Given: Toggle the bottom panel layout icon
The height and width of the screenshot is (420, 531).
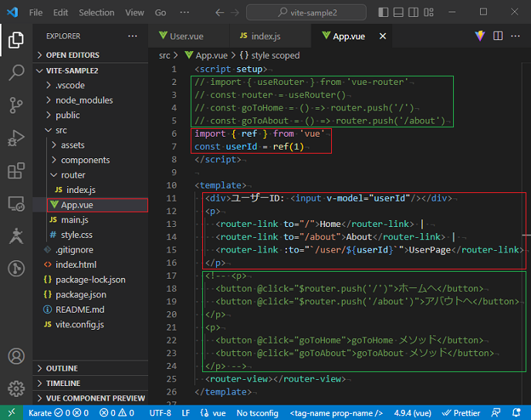Looking at the screenshot, I should click(x=398, y=12).
